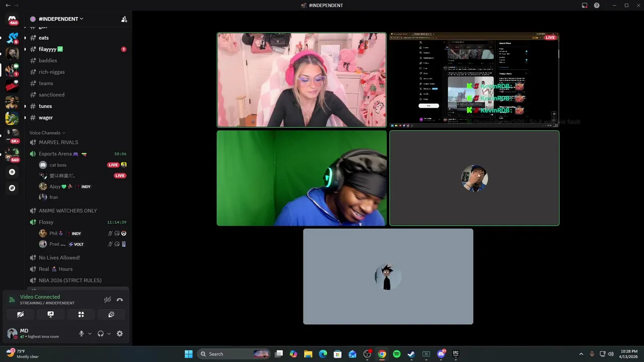Click cat boss in Esports Arena
Screen dimensions: 644x362
pos(58,165)
